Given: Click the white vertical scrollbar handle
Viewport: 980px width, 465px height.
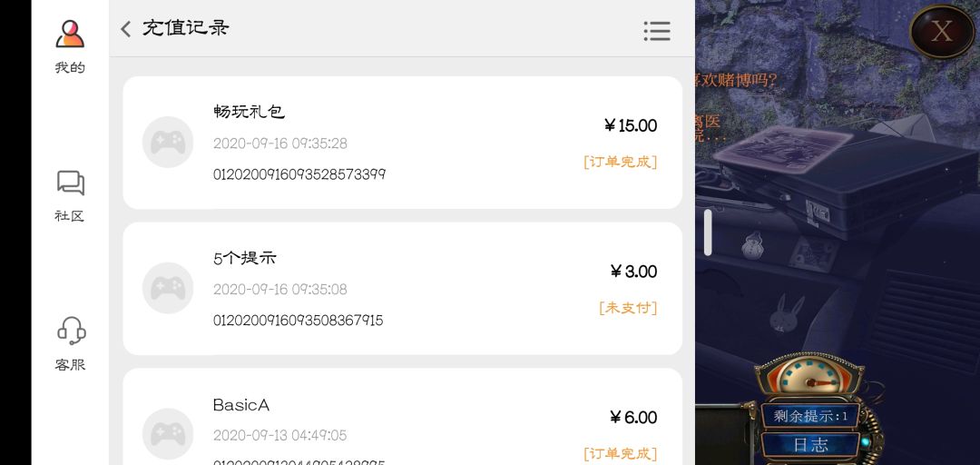Looking at the screenshot, I should click(x=708, y=232).
